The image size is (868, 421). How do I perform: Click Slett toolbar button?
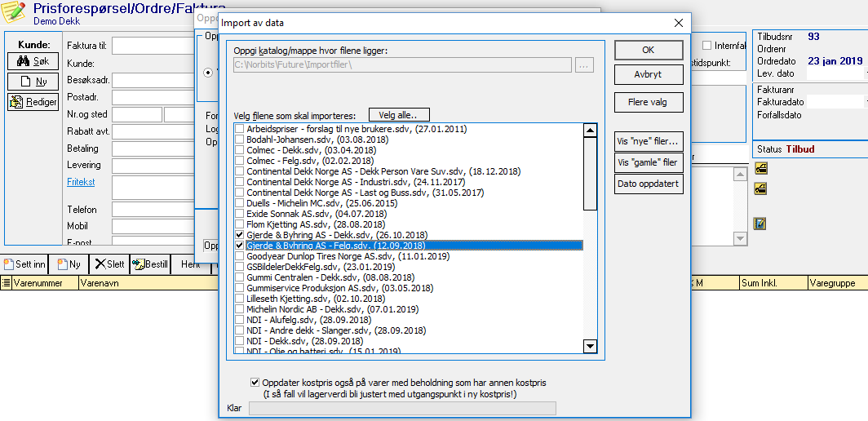click(x=109, y=265)
